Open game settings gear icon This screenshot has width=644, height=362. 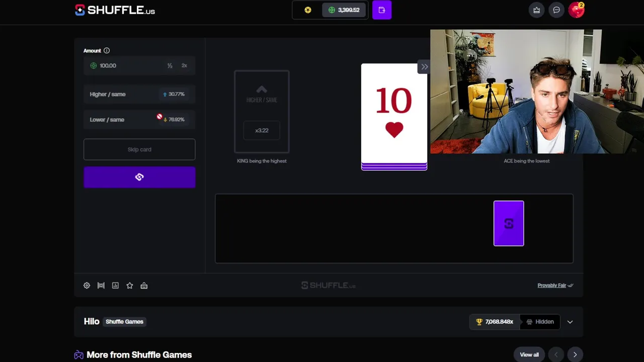pyautogui.click(x=87, y=286)
